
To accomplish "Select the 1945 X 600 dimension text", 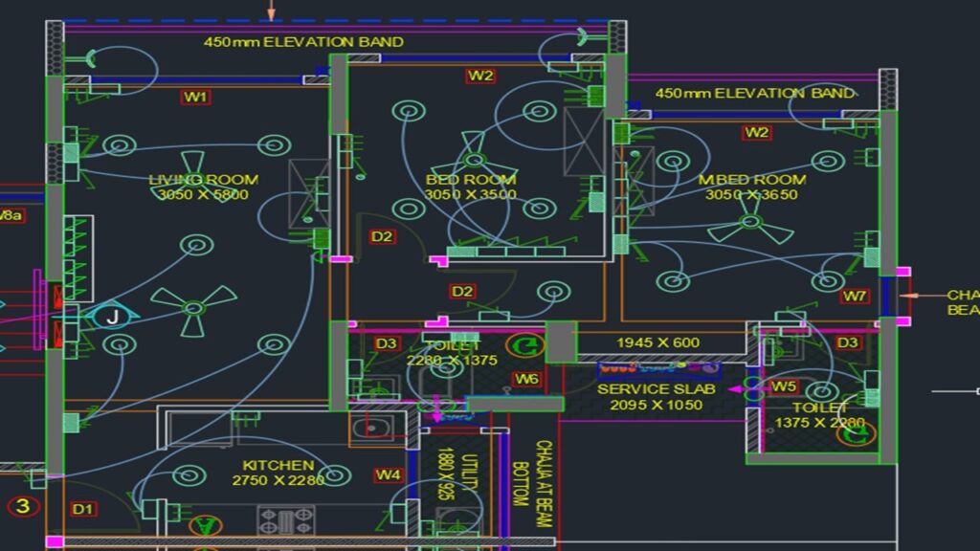I will [x=657, y=342].
